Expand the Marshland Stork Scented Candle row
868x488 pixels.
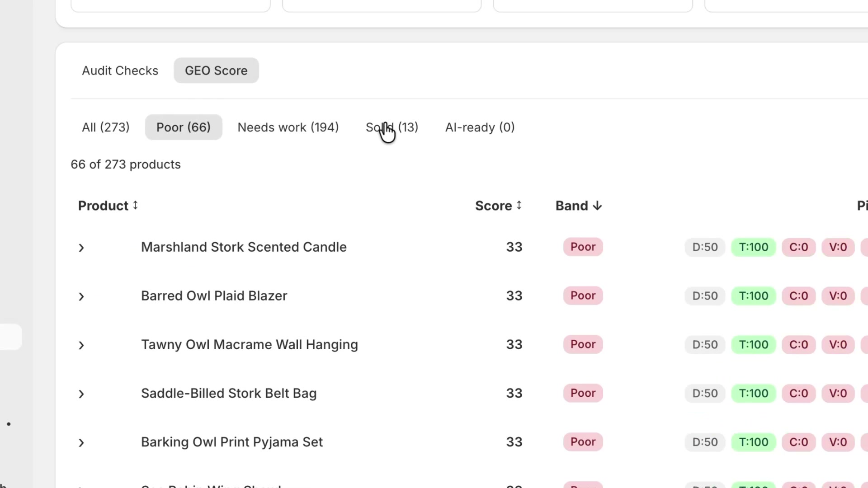pyautogui.click(x=81, y=248)
